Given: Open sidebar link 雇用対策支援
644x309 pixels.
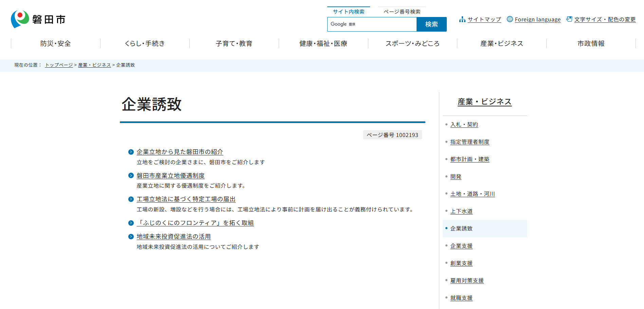Looking at the screenshot, I should point(467,281).
